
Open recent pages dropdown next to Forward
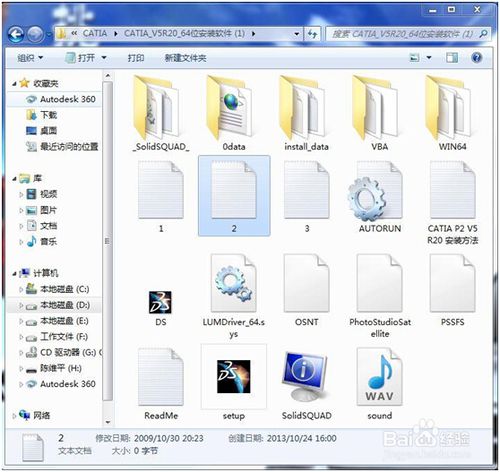[49, 34]
